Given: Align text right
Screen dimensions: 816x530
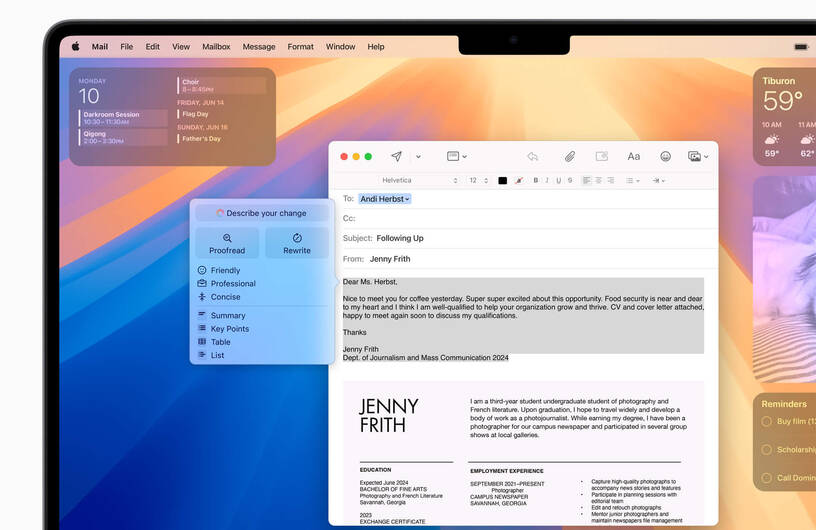Looking at the screenshot, I should coord(610,180).
